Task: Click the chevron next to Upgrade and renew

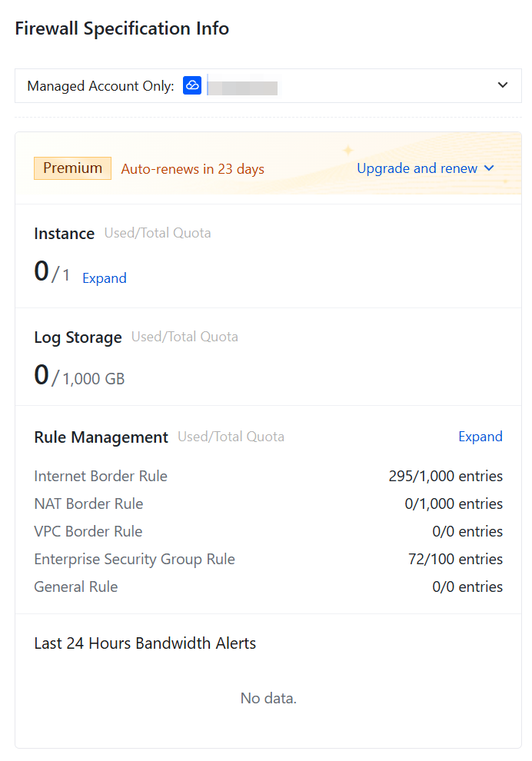Action: pos(489,168)
